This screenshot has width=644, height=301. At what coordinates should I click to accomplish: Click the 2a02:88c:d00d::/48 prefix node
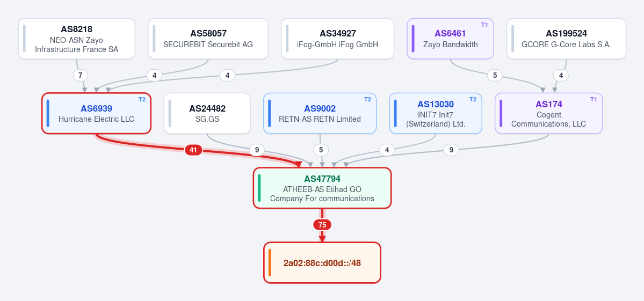coord(322,263)
